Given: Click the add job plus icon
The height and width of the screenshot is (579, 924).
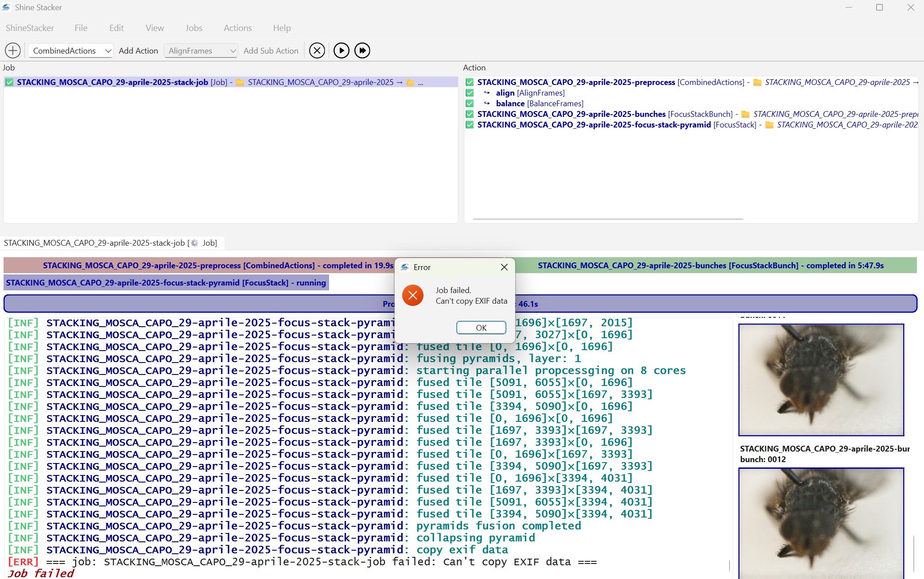Looking at the screenshot, I should [x=13, y=50].
